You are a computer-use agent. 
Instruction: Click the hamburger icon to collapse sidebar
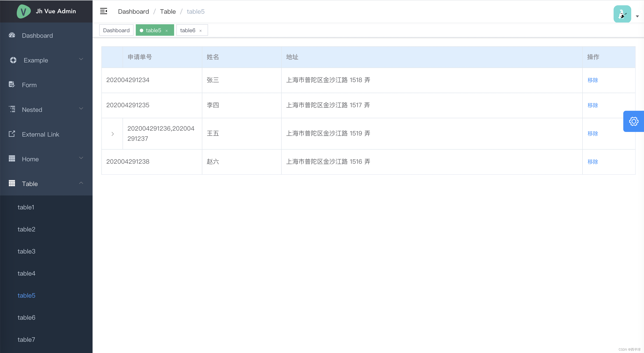104,11
